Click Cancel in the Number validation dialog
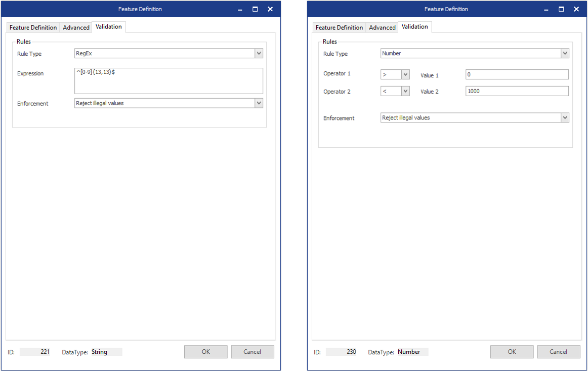The height and width of the screenshot is (371, 588). tap(558, 352)
